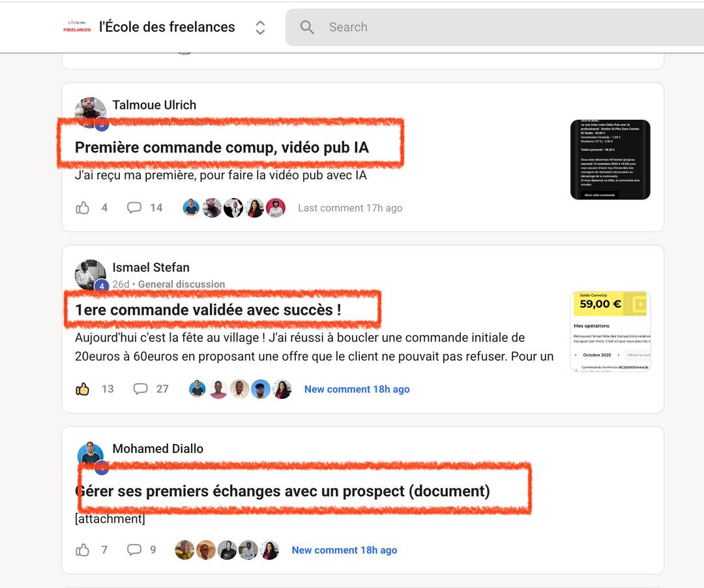Click "New comment 18h ago" on Ismael's post

pyautogui.click(x=357, y=389)
